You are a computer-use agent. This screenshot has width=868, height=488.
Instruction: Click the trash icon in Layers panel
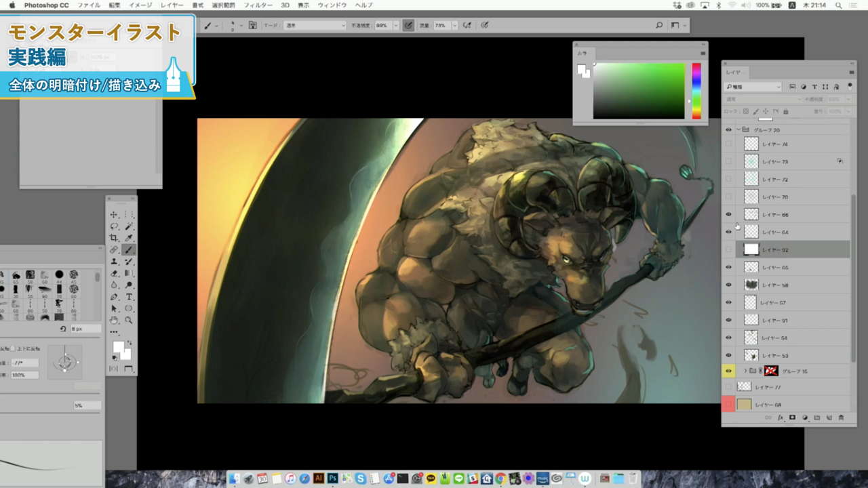(x=841, y=418)
